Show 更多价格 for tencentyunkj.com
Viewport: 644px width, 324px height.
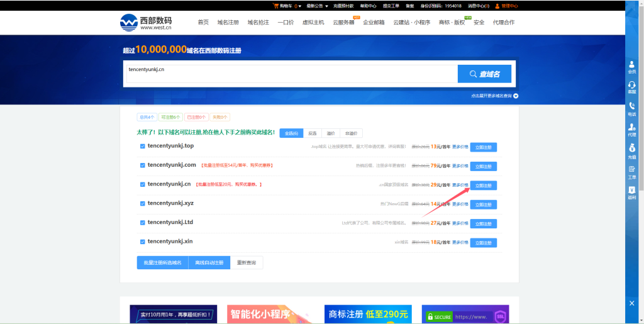click(460, 166)
